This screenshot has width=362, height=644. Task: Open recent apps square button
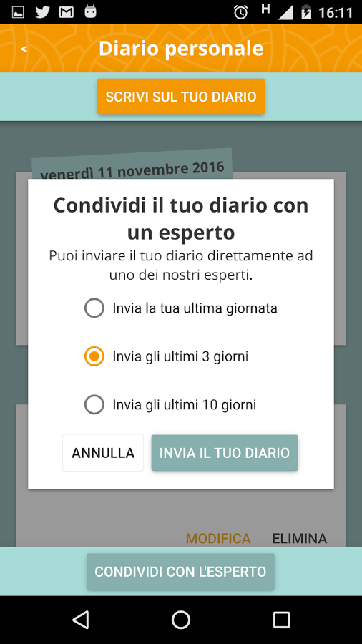282,620
